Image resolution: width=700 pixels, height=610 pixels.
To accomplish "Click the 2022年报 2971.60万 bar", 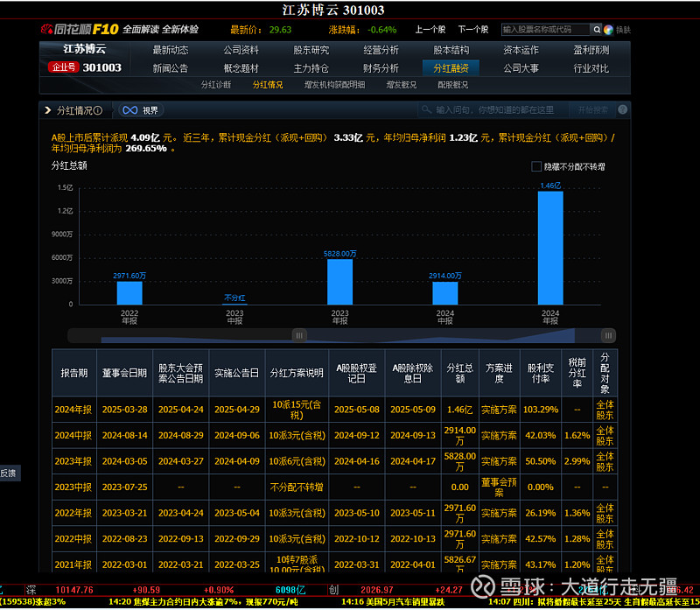I will [129, 293].
